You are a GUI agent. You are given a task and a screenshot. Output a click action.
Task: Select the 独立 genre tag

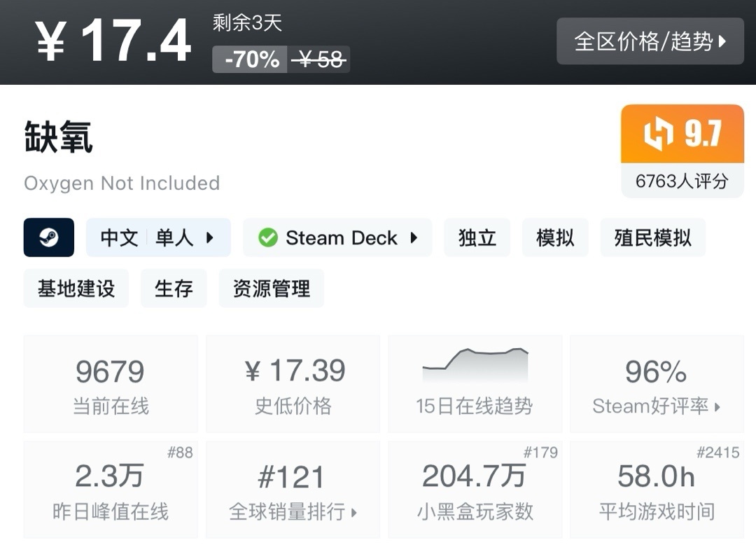pos(477,237)
